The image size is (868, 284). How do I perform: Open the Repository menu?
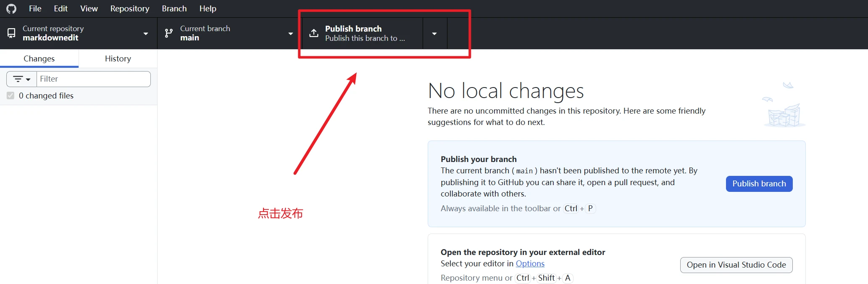(x=130, y=9)
